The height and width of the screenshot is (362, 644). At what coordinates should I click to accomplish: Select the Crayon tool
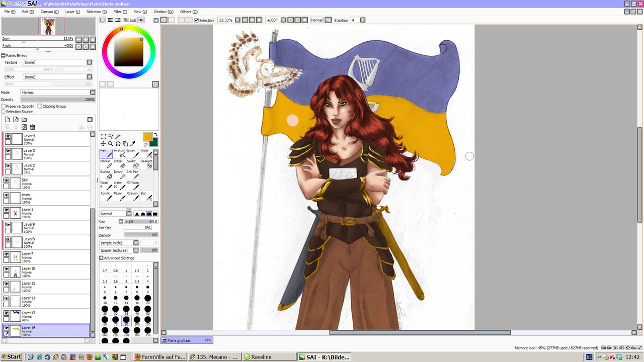tap(132, 197)
